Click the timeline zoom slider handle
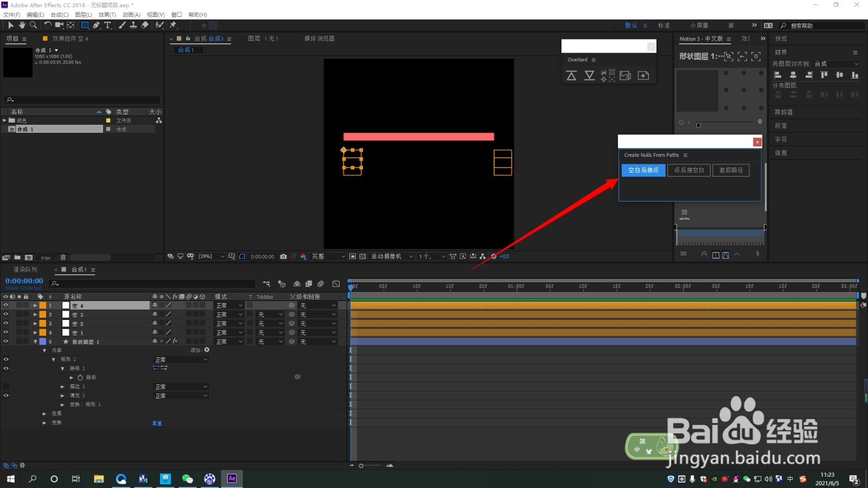Image resolution: width=868 pixels, height=488 pixels. [361, 466]
